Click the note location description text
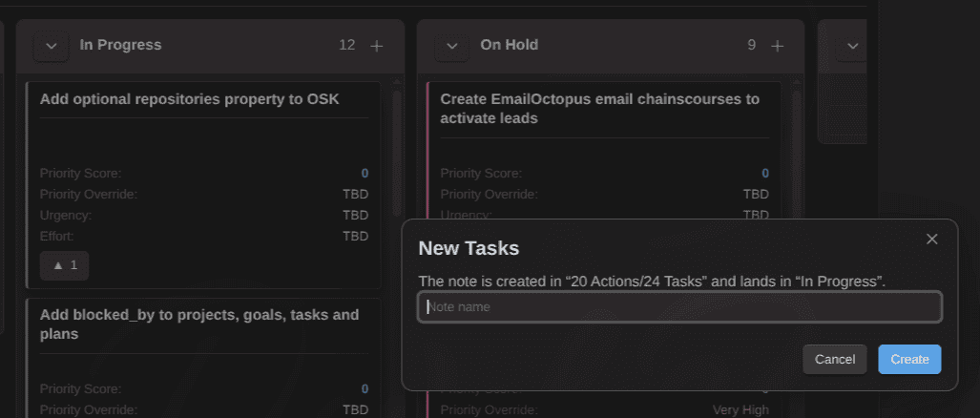 (x=652, y=282)
